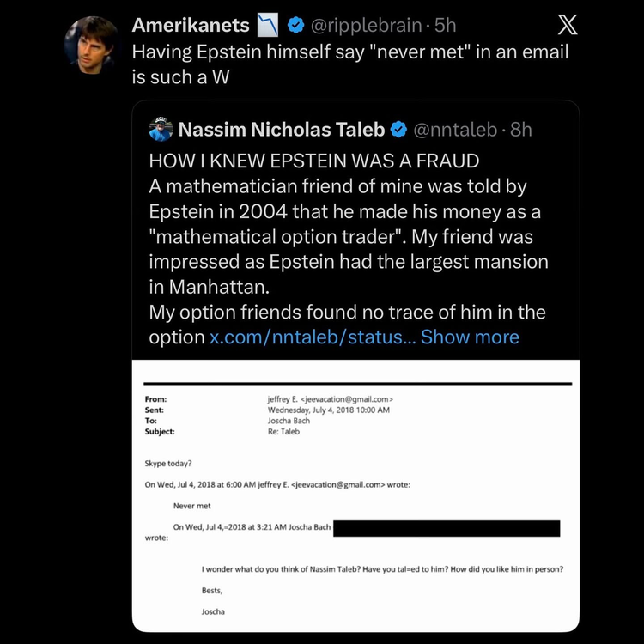
Task: Click Nassim Taleb's verified badge
Action: 399,130
